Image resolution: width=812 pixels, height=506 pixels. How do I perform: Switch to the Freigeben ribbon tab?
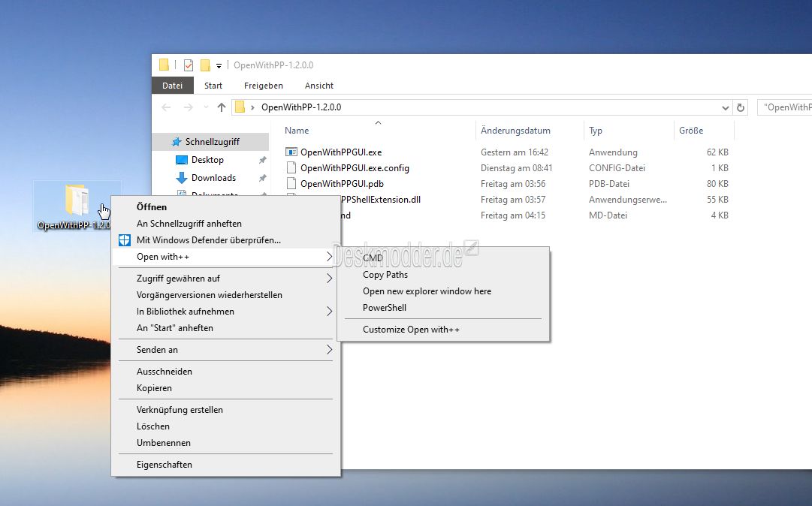(263, 86)
